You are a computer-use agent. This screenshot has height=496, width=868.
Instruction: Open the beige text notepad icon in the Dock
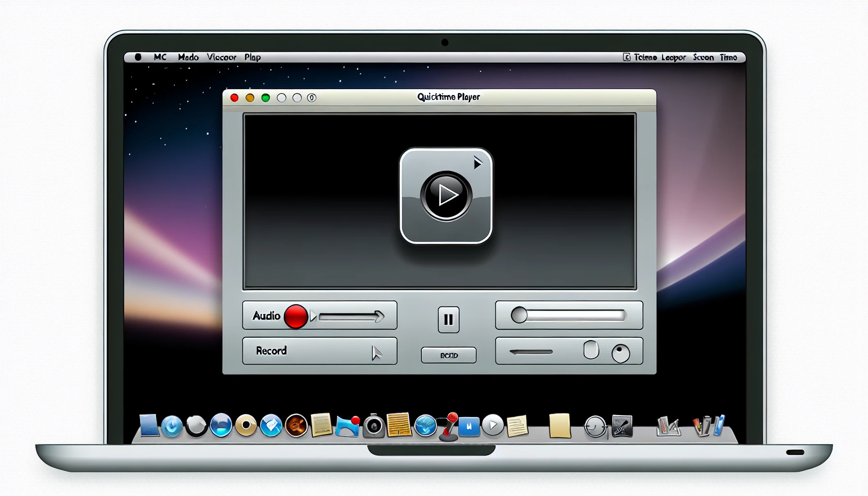pyautogui.click(x=321, y=425)
